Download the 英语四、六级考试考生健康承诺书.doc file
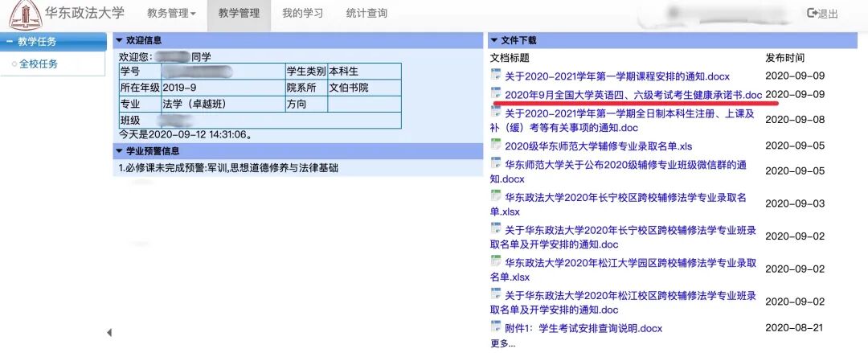868x353 pixels. 634,94
